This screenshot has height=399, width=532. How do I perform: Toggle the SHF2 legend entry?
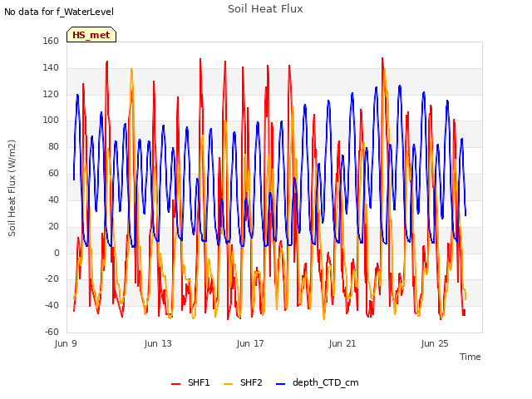pos(243,382)
